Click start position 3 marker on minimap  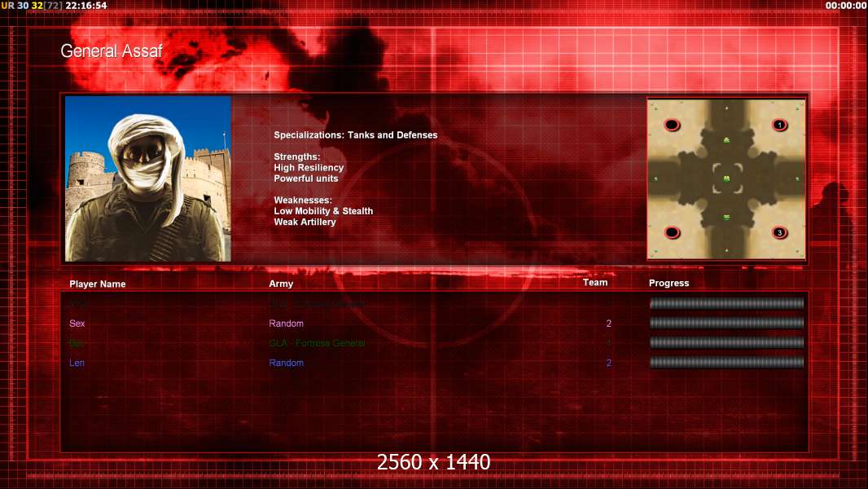(x=779, y=232)
